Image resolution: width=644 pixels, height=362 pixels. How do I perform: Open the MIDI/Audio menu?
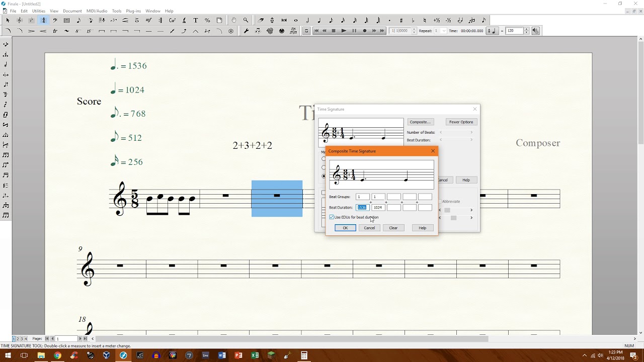[x=97, y=11]
